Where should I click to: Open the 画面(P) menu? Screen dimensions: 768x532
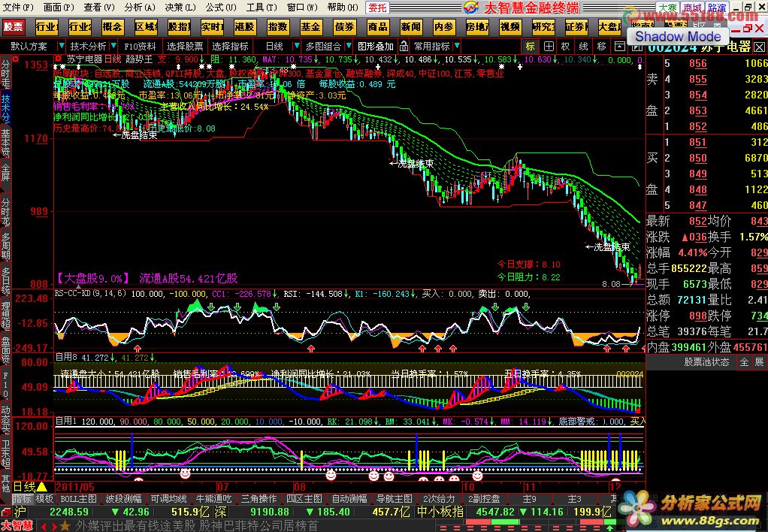click(x=59, y=7)
